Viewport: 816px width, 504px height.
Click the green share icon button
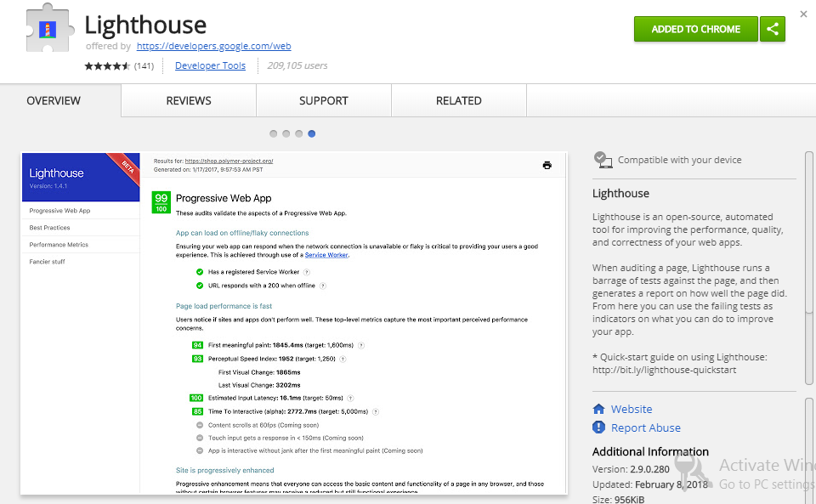tap(773, 29)
